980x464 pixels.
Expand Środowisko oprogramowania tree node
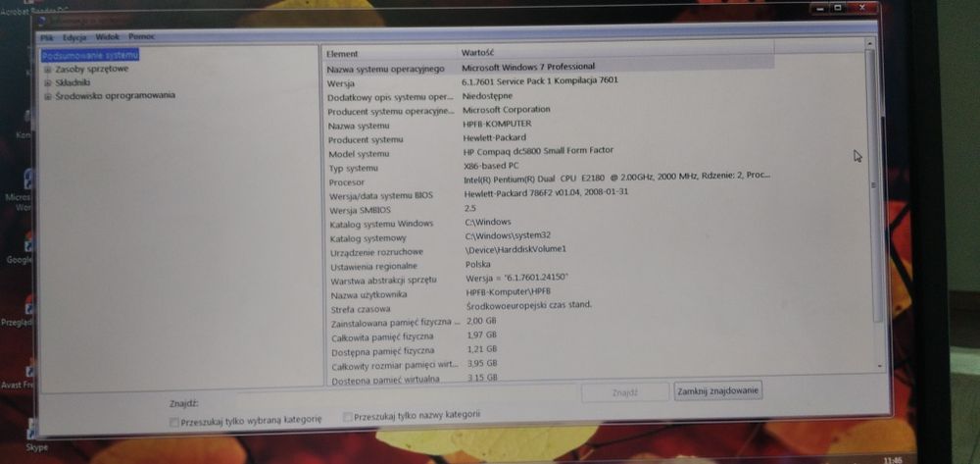tap(47, 96)
